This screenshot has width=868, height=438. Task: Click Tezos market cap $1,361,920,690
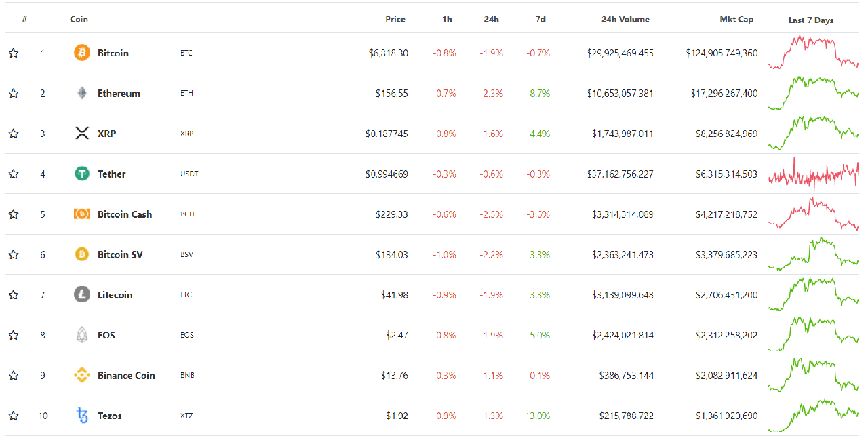click(x=727, y=416)
